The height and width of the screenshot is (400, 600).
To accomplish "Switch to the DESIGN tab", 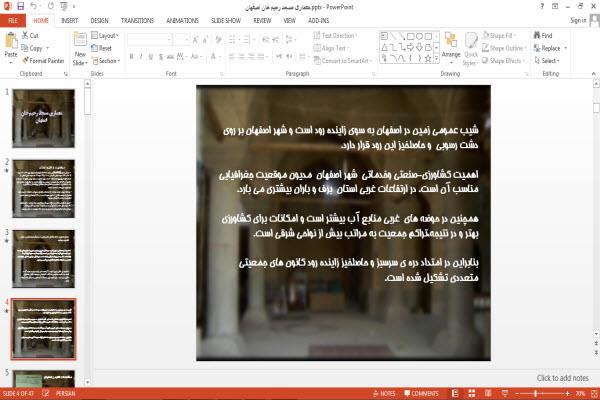I will pos(99,20).
